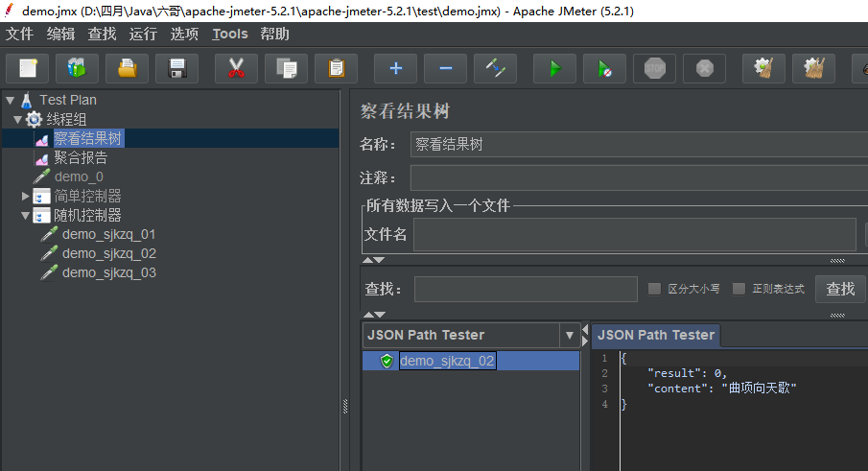Open the 运行 menu
This screenshot has height=471, width=868.
143,35
